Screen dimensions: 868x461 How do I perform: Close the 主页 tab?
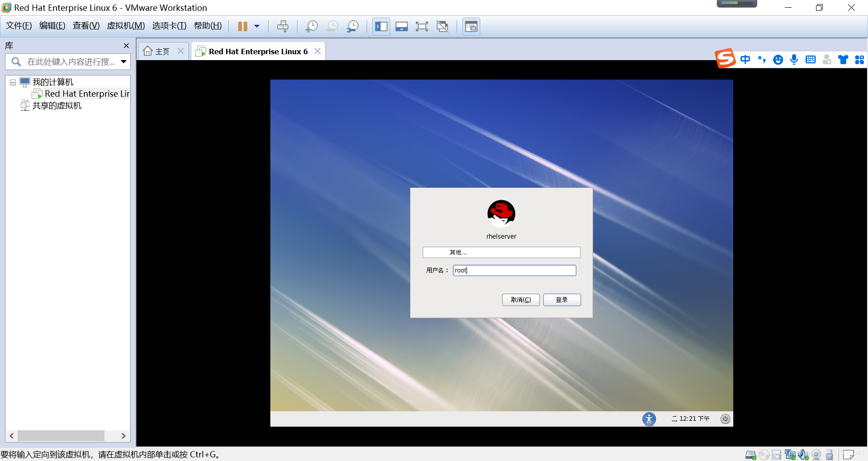click(180, 51)
